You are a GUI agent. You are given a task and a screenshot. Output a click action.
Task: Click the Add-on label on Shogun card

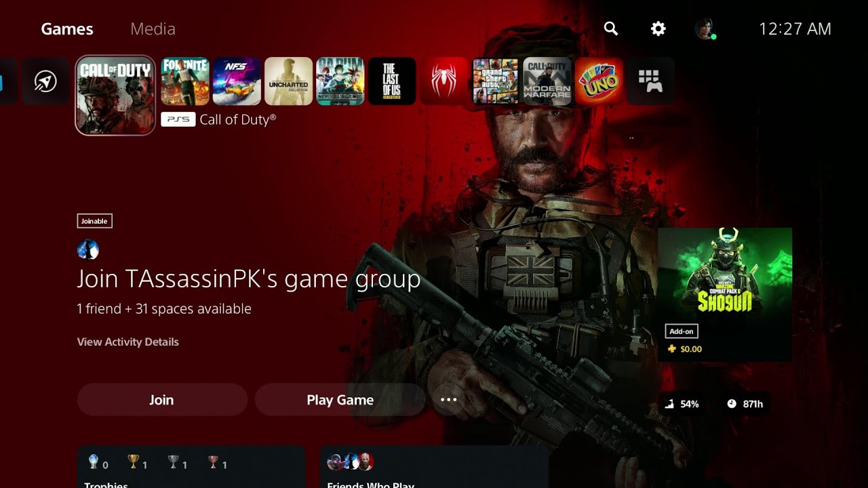pyautogui.click(x=682, y=331)
